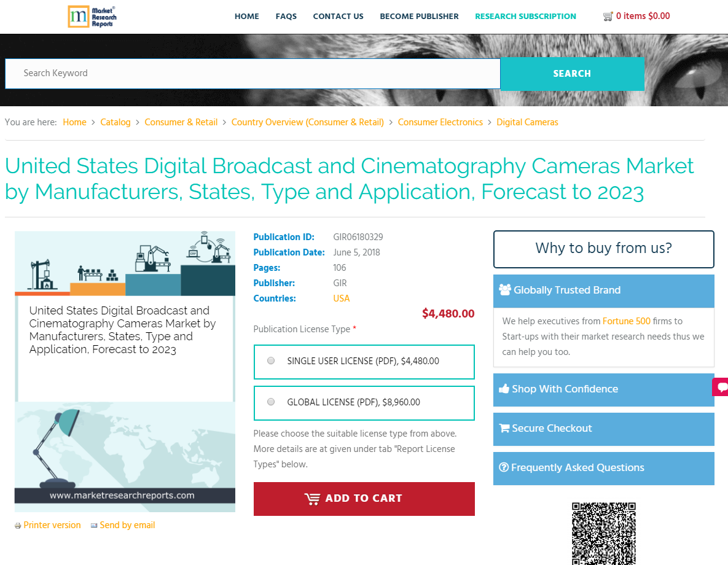Click the ADD TO CART button
This screenshot has height=565, width=728.
364,499
